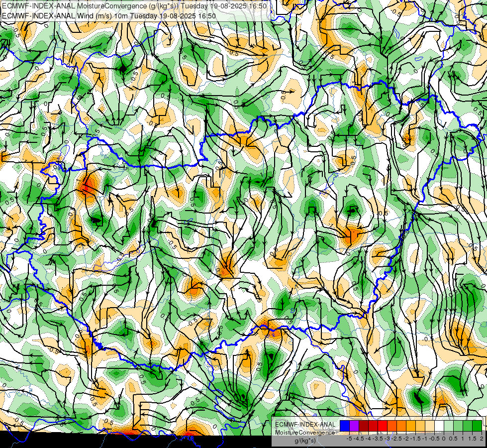
Task: Click the legend unit 'g/(kg*s)'
Action: [305, 440]
